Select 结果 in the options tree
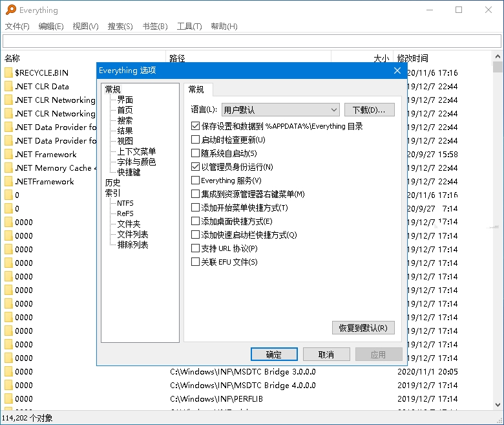Viewport: 504px width, 425px height. pos(125,131)
